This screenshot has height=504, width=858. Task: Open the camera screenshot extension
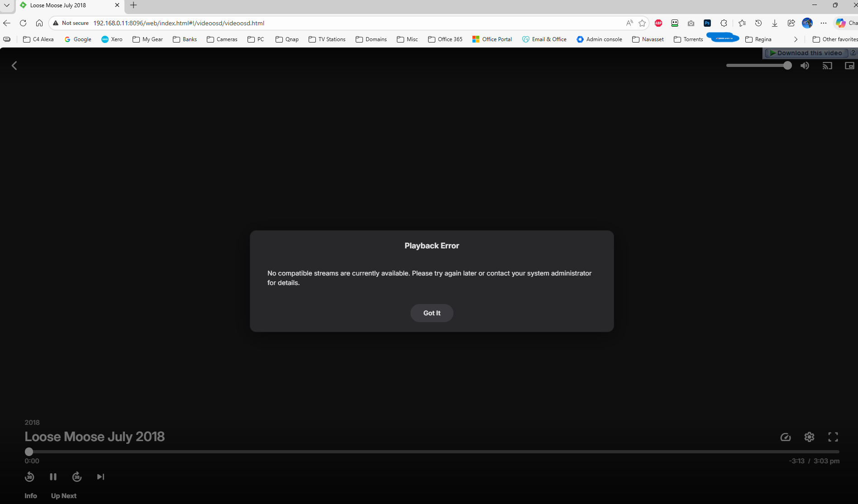[x=691, y=23]
